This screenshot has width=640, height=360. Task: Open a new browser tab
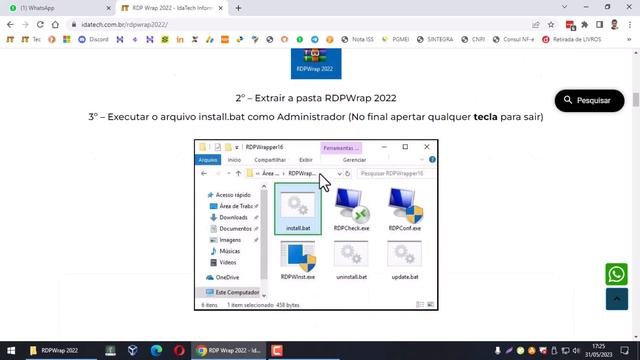tap(238, 8)
